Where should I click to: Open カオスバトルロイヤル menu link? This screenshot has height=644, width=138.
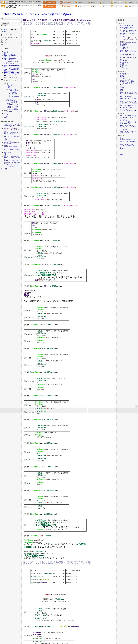10,64
